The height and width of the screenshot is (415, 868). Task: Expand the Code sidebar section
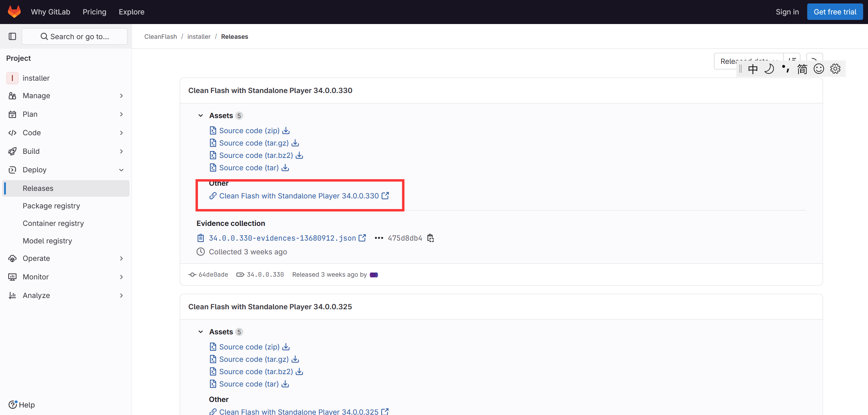(x=66, y=133)
